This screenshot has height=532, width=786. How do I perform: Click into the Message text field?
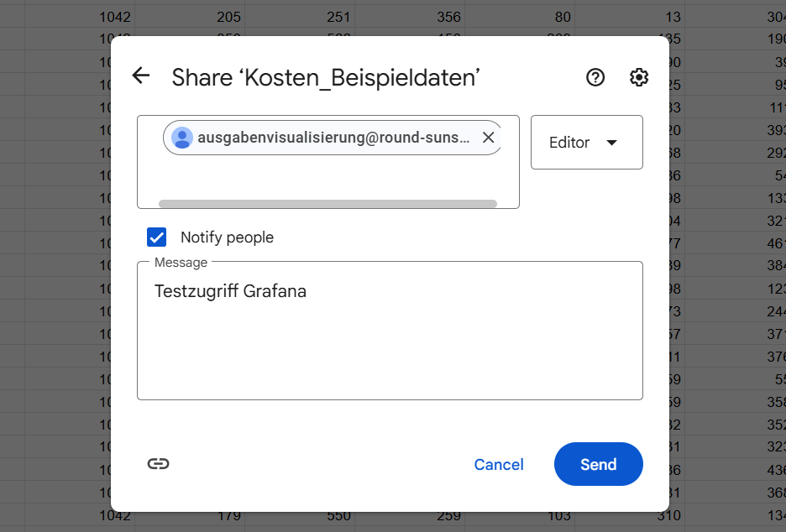point(390,336)
